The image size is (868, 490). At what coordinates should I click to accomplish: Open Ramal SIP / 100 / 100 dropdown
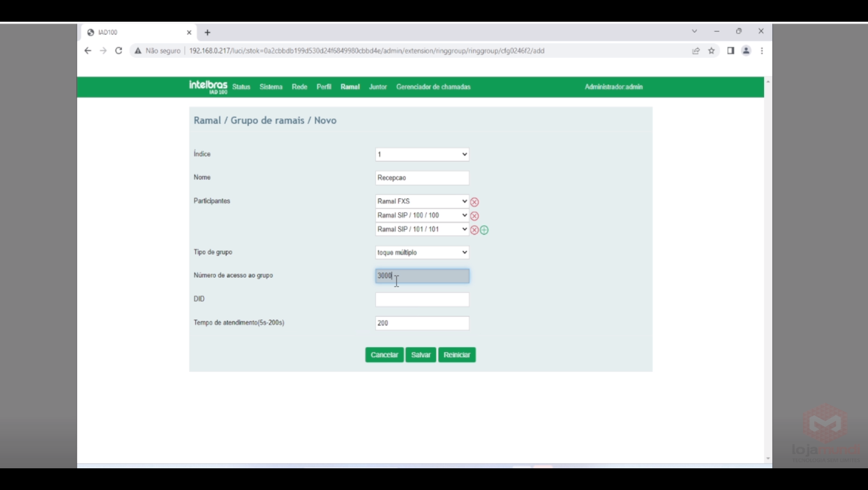(423, 216)
